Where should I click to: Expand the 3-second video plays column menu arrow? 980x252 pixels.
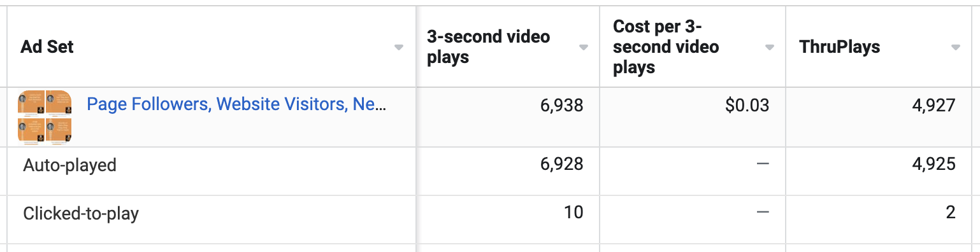coord(583,48)
